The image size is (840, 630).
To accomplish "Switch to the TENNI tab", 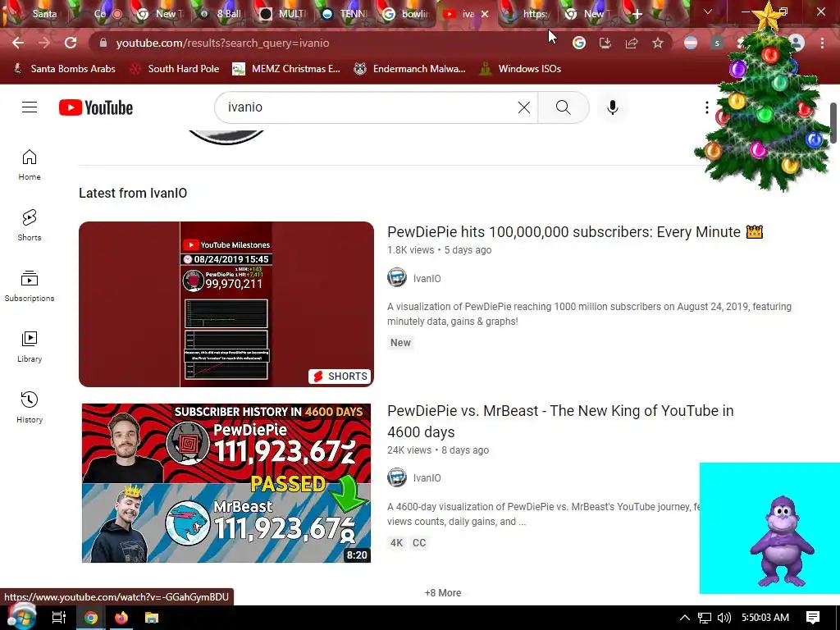I will click(345, 14).
